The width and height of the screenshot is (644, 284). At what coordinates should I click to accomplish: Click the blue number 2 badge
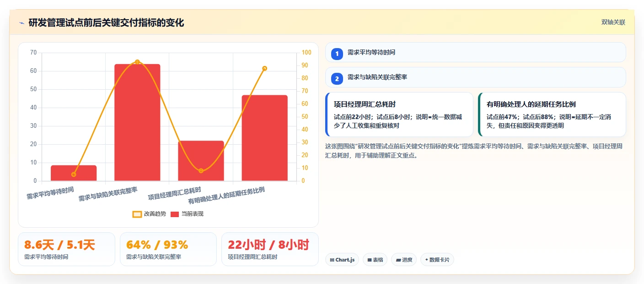[337, 79]
